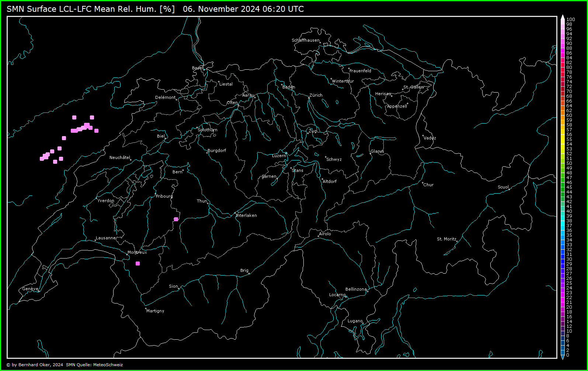Click the Montreux city label
588x371 pixels.
click(137, 252)
